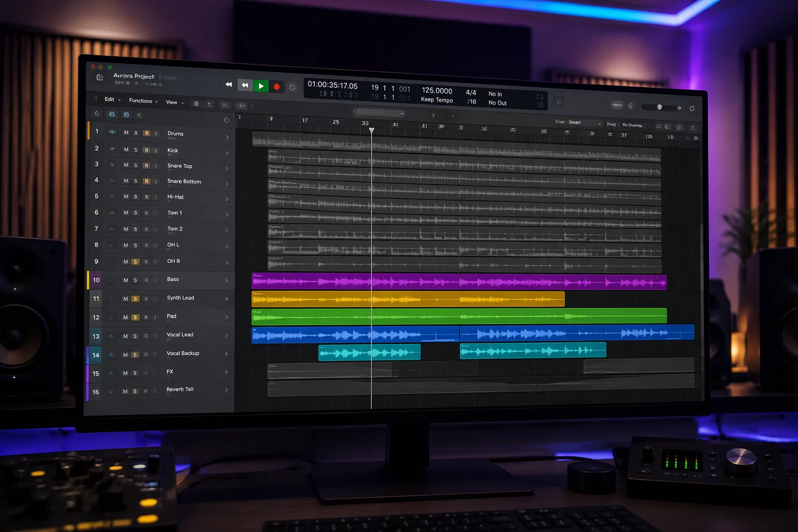
Task: Disable solo on Synth Lead track
Action: pos(135,299)
